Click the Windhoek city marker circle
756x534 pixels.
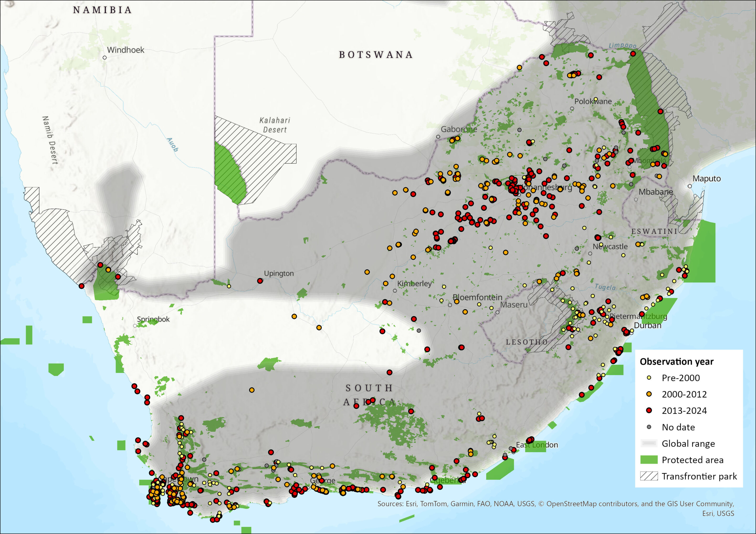point(105,58)
